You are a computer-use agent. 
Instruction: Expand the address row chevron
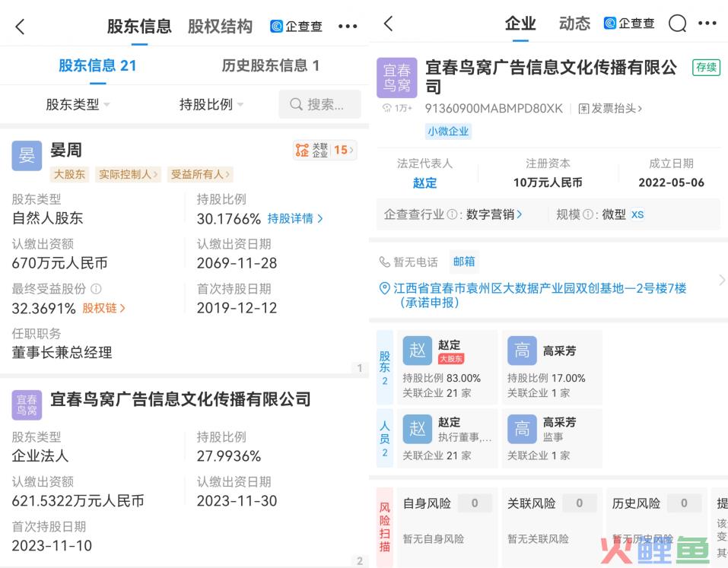point(721,280)
